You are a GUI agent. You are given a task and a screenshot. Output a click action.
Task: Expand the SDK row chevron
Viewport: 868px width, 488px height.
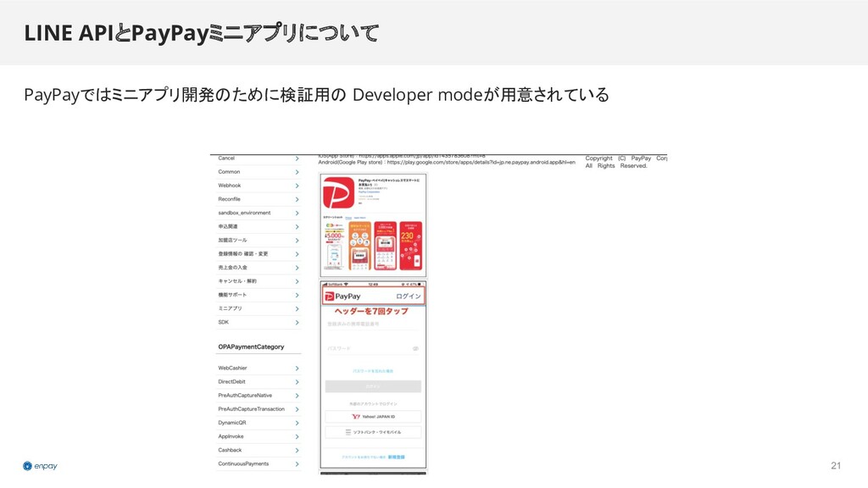point(297,323)
